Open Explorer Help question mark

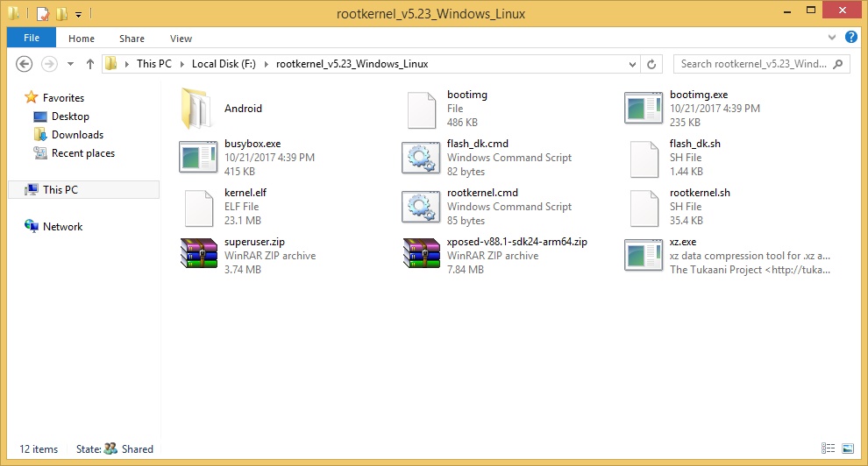851,37
